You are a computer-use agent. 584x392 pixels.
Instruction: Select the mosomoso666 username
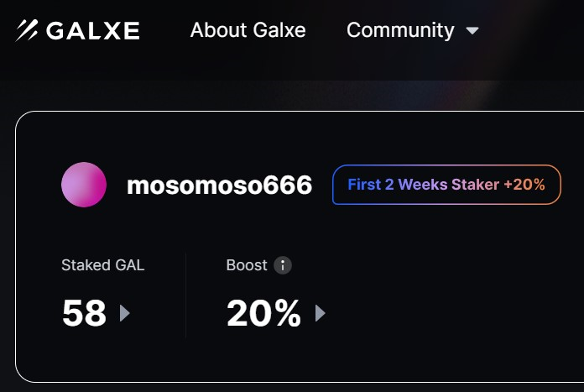tap(219, 186)
